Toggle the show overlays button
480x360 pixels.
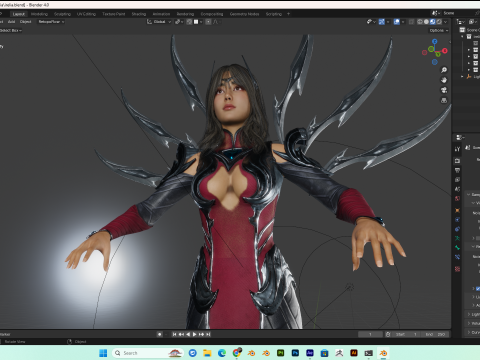point(397,22)
